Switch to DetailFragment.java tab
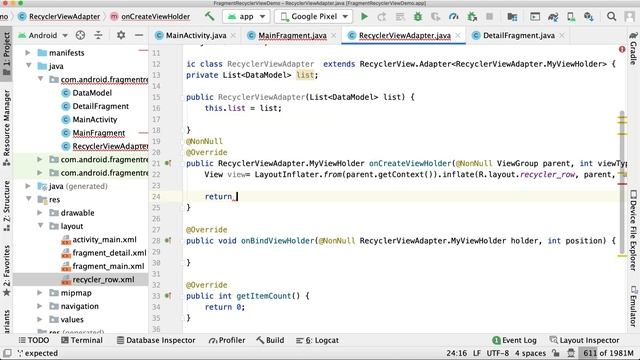The height and width of the screenshot is (360, 640). pos(518,36)
